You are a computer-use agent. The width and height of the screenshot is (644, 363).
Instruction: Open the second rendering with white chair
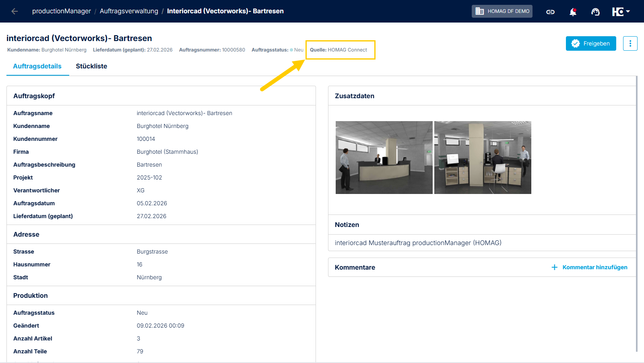point(483,157)
